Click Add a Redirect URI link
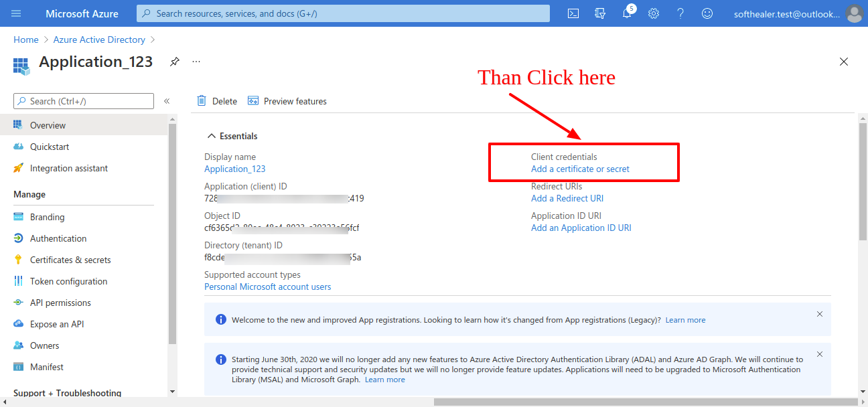This screenshot has height=407, width=868. [x=567, y=198]
